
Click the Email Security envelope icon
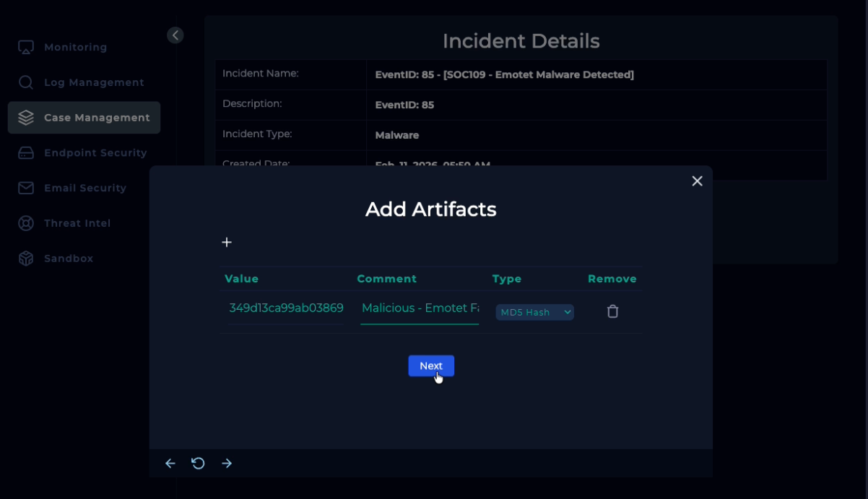tap(26, 188)
